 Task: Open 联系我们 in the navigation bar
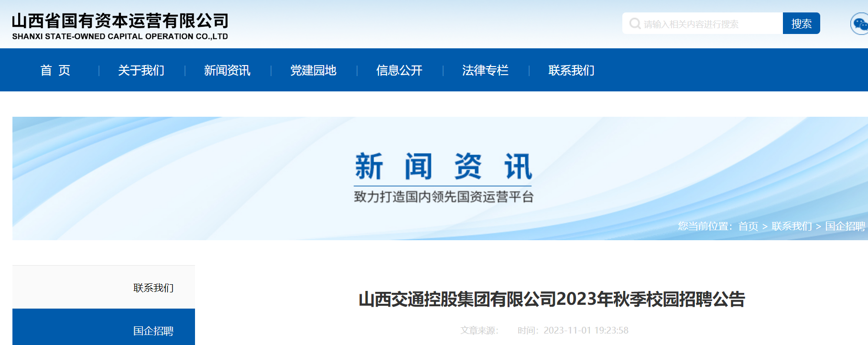click(x=571, y=70)
